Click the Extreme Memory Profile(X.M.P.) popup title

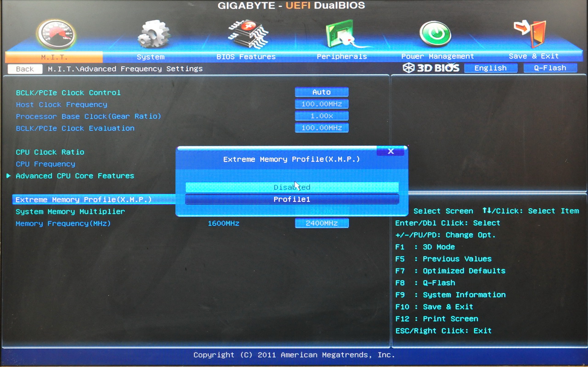[292, 159]
